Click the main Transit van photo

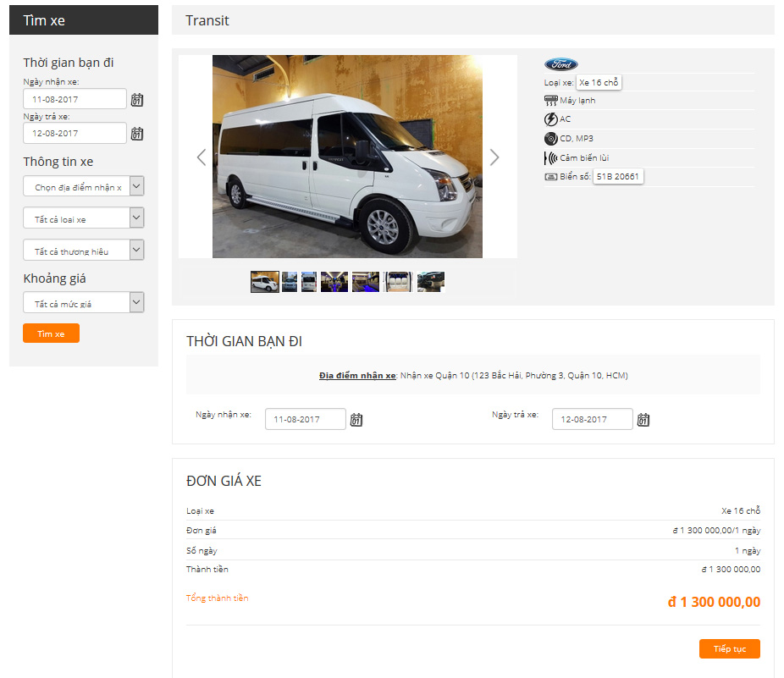(x=347, y=157)
